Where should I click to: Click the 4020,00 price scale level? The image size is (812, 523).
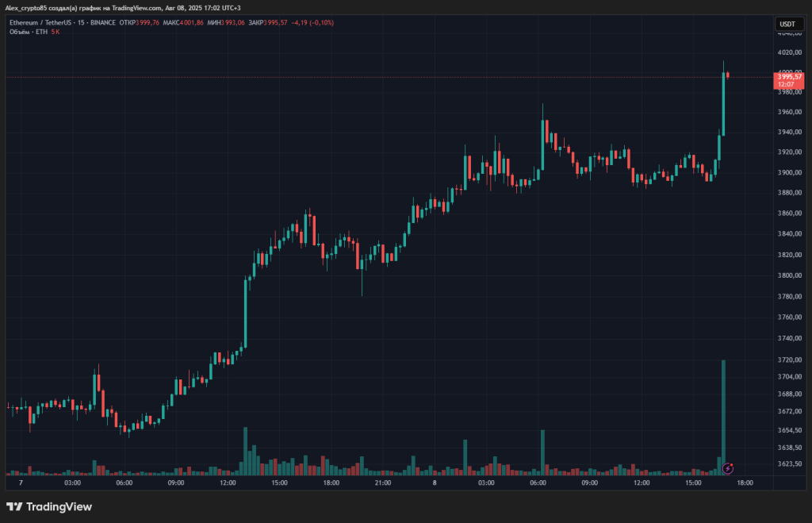pos(787,52)
